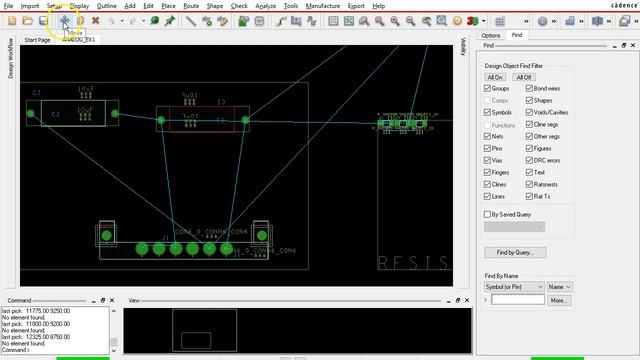Open the Symbol (or Pin) dropdown
640x360 pixels.
(x=514, y=287)
